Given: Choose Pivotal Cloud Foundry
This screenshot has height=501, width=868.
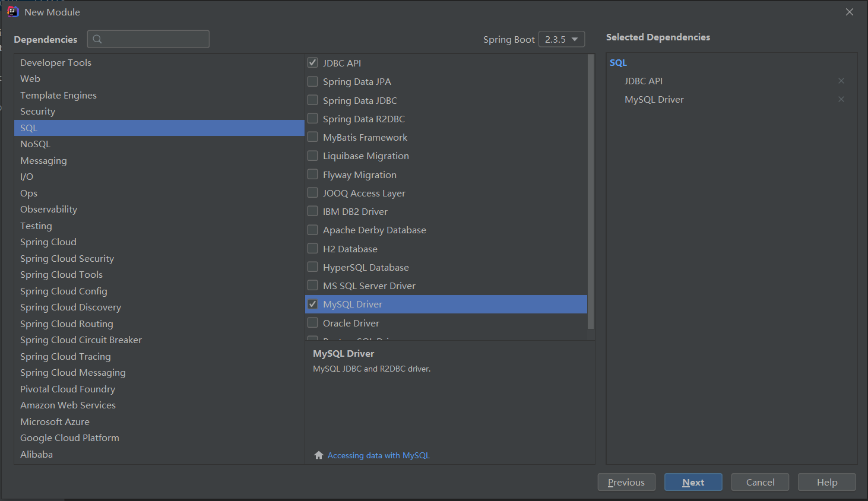Looking at the screenshot, I should [159, 389].
